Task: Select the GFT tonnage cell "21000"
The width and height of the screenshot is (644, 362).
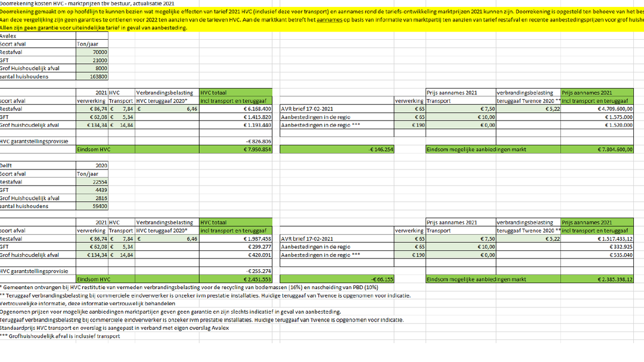Action: [93, 61]
